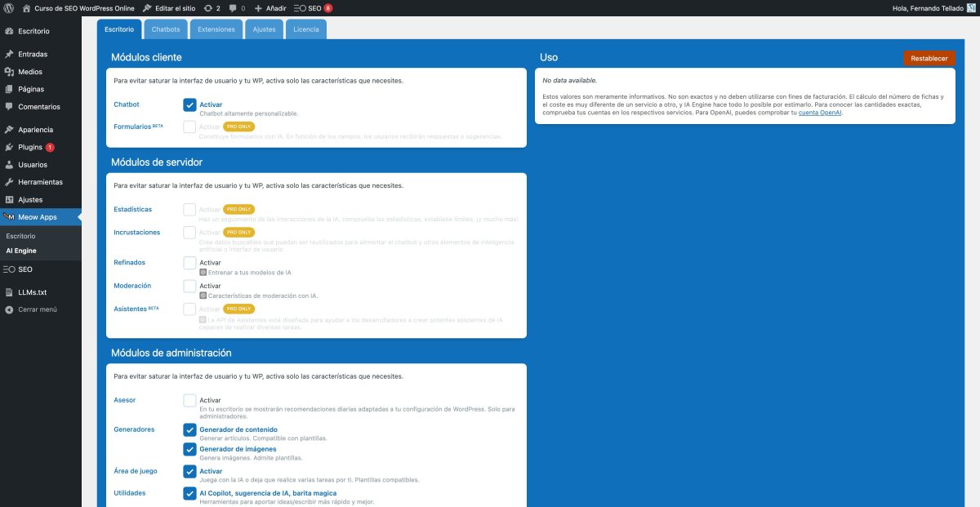Open the WordPress logo menu
980x507 pixels.
coord(8,7)
